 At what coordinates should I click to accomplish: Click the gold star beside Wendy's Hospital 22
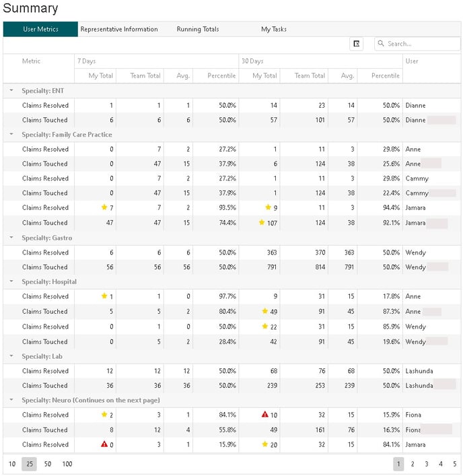point(265,327)
